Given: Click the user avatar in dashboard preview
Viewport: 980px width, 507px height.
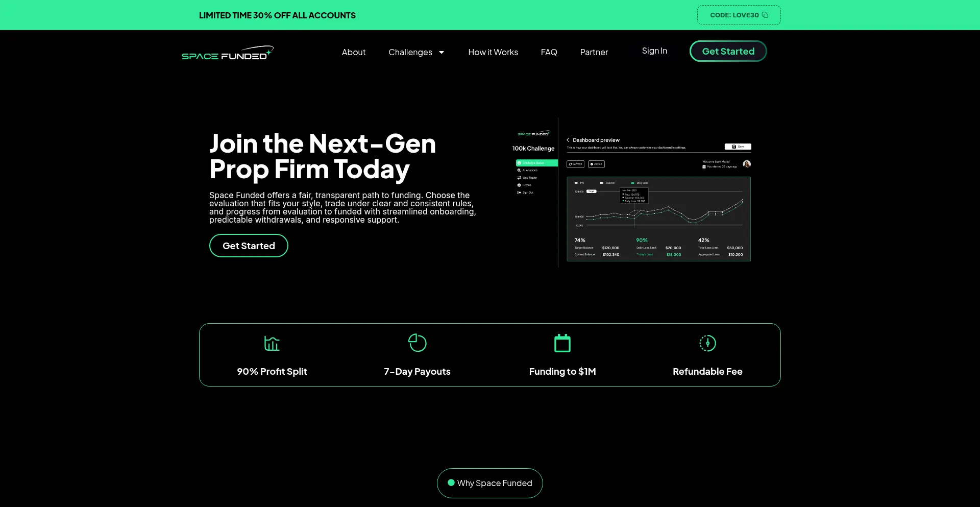Looking at the screenshot, I should point(747,164).
